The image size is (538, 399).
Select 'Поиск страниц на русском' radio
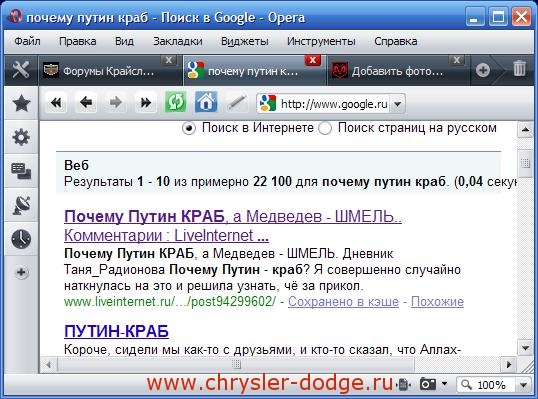click(325, 128)
